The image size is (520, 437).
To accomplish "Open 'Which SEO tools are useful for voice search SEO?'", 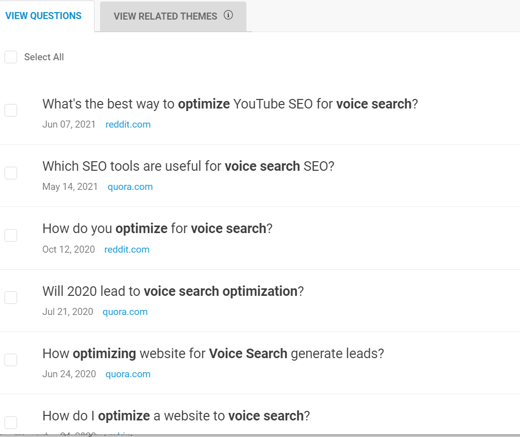I will click(188, 166).
